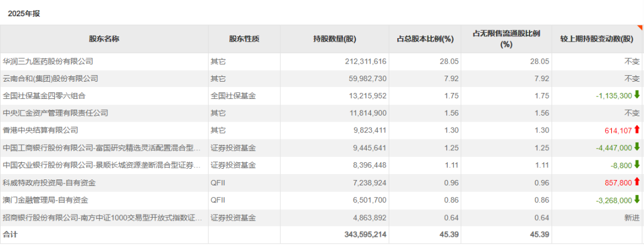The width and height of the screenshot is (644, 245).
Task: Click QFII in the 澳门金融管理局 row
Action: point(218,200)
